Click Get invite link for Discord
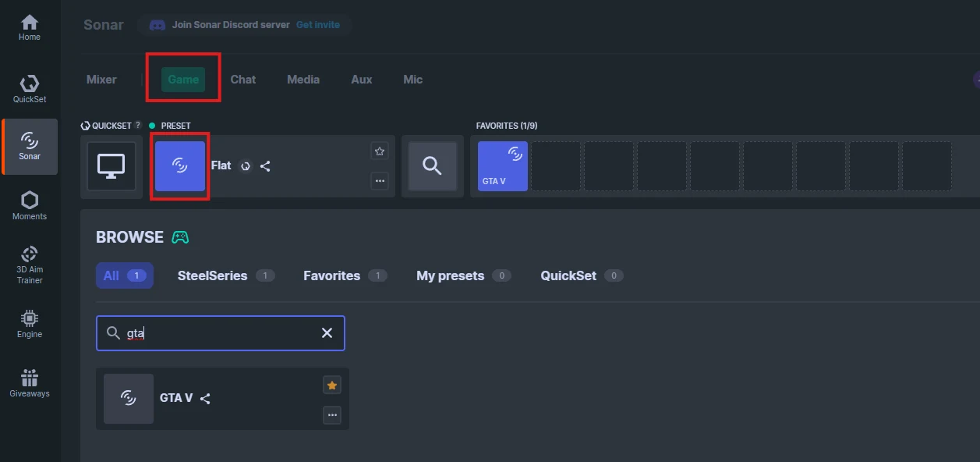This screenshot has width=980, height=462. [318, 25]
